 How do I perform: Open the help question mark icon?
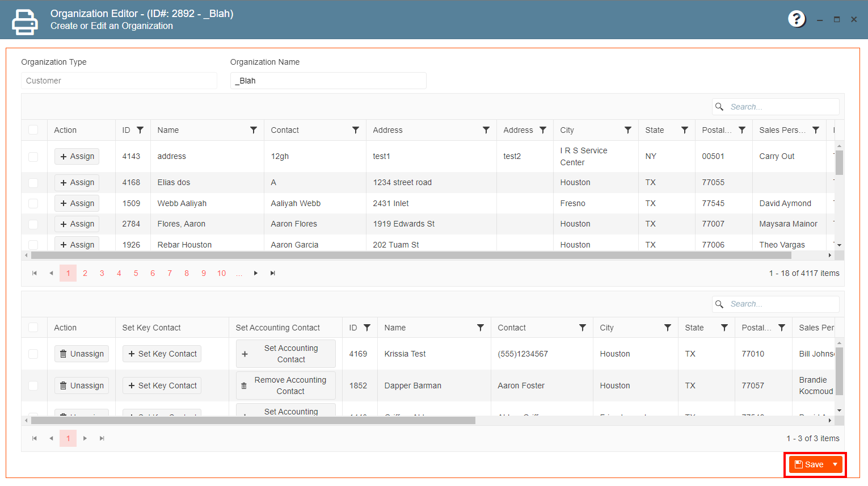click(797, 19)
